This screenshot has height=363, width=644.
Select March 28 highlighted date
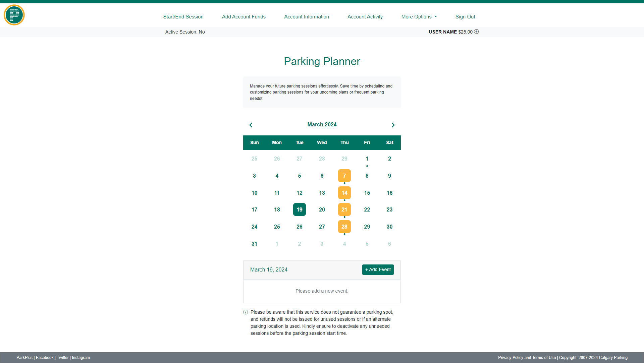344,226
